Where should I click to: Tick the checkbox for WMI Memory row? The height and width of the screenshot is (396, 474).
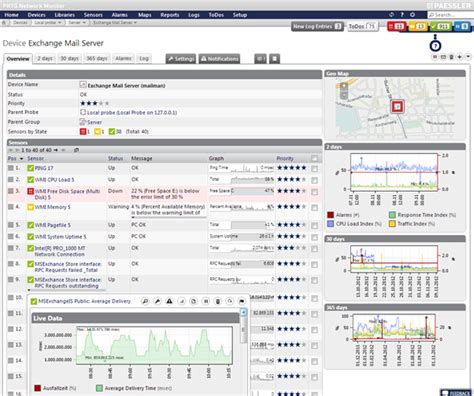(314, 208)
